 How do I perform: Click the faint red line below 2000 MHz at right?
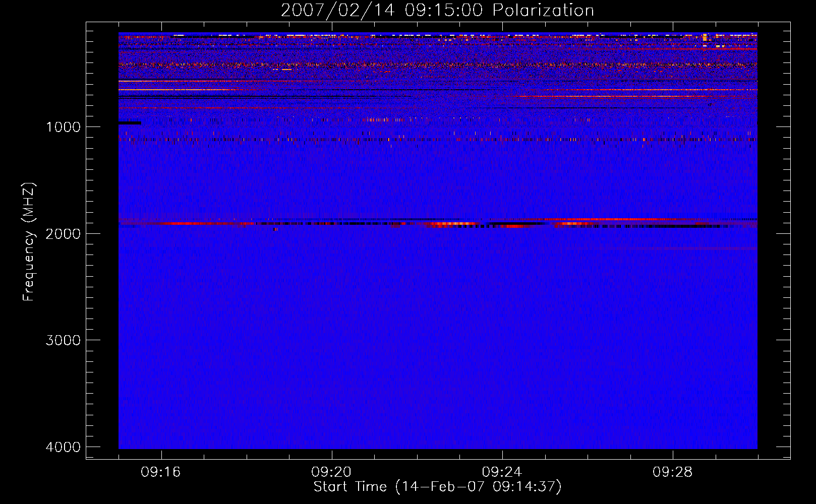click(706, 248)
